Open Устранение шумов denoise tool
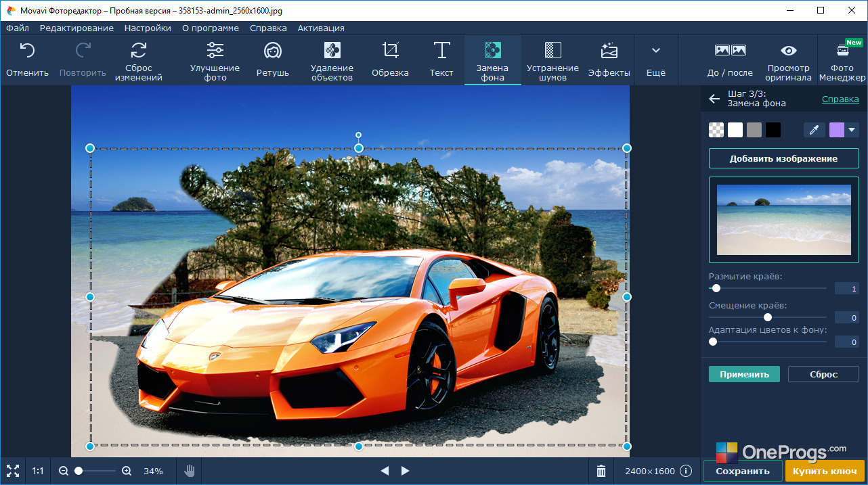The height and width of the screenshot is (485, 868). pyautogui.click(x=552, y=60)
